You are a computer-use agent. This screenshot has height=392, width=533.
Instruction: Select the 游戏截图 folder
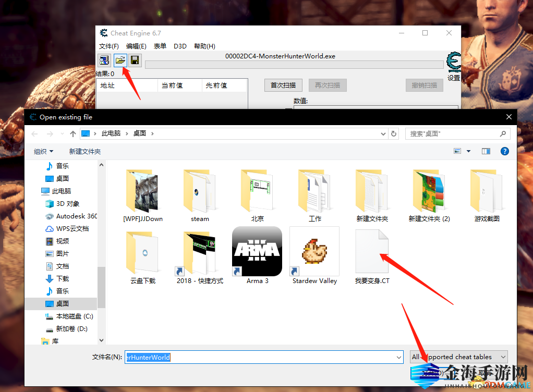pos(487,195)
